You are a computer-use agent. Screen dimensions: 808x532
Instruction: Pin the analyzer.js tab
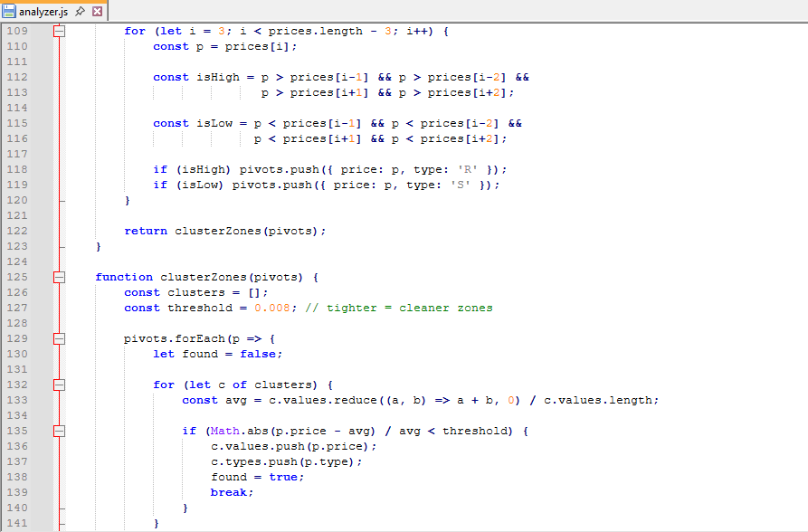click(81, 11)
